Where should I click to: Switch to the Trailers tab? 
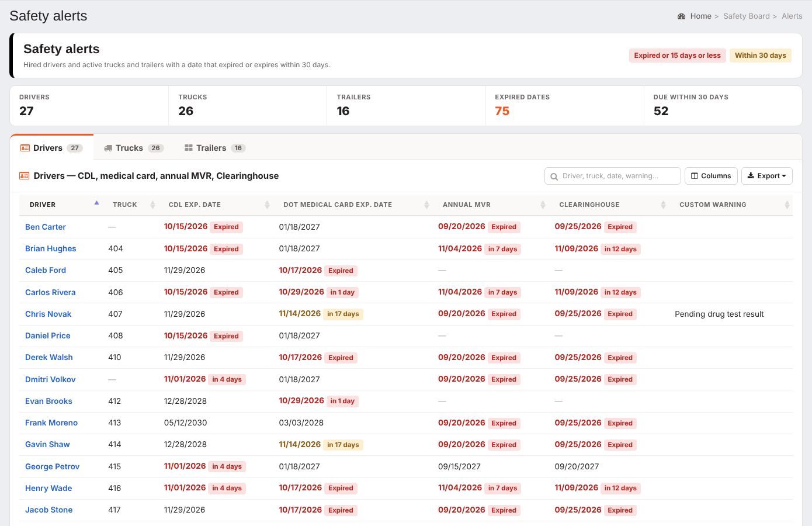pos(214,148)
